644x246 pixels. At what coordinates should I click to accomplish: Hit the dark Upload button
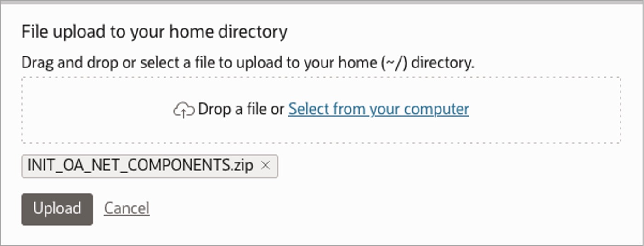pos(57,209)
